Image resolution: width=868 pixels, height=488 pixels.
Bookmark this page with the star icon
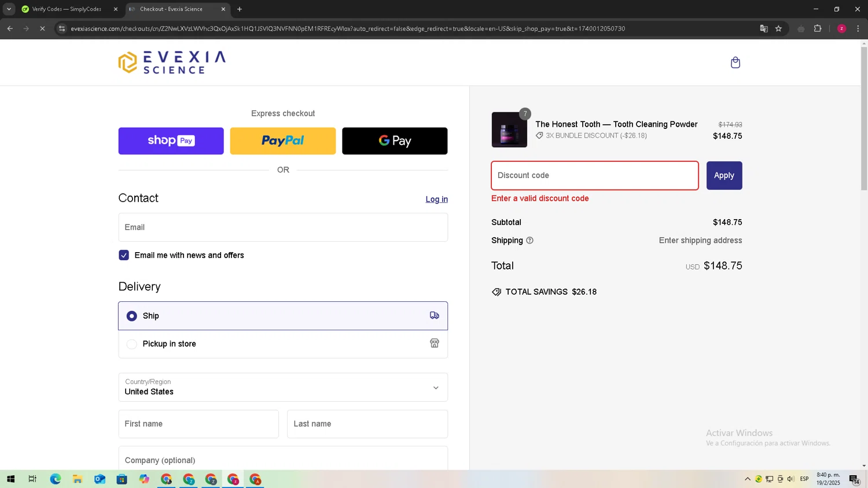778,28
